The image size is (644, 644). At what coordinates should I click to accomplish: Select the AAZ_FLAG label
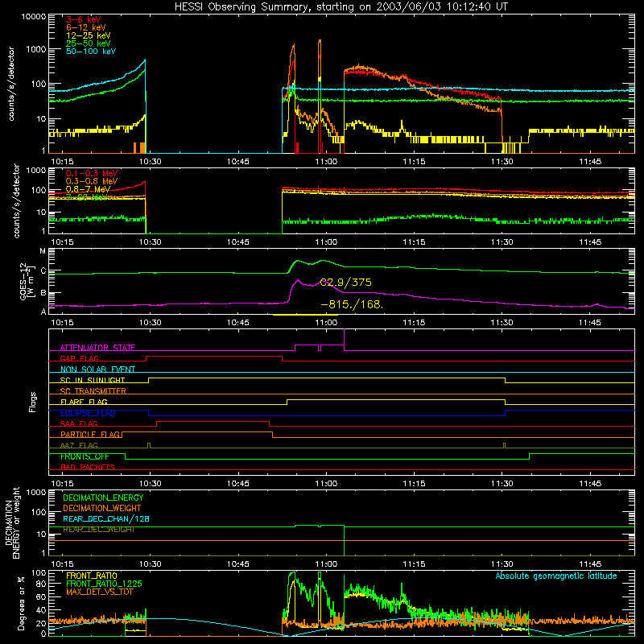[x=79, y=445]
